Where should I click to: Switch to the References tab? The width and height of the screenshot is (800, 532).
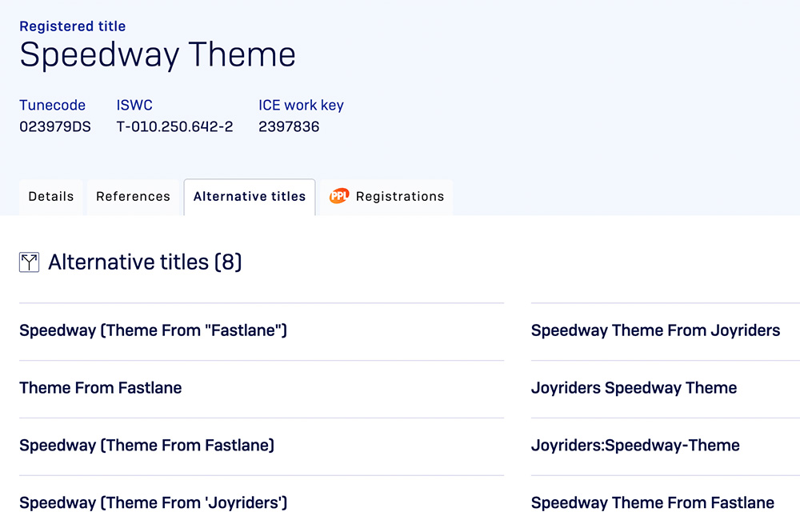(x=133, y=197)
